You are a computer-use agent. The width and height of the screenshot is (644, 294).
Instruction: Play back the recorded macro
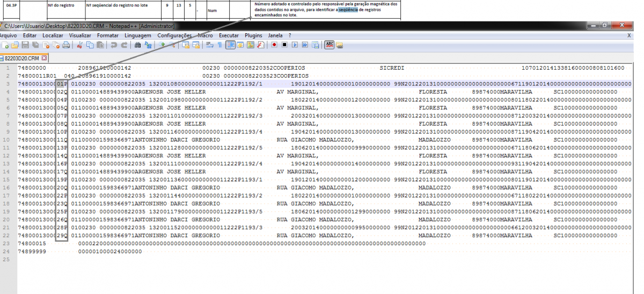[295, 45]
